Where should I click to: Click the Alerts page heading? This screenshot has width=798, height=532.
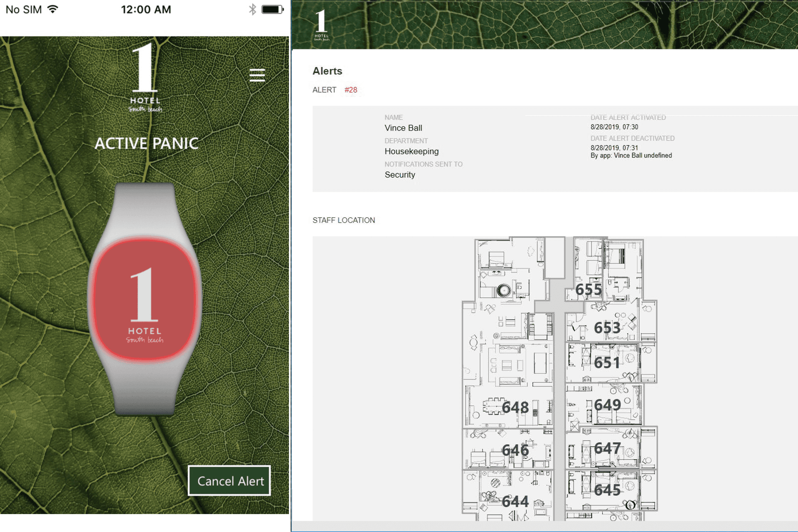(x=327, y=71)
